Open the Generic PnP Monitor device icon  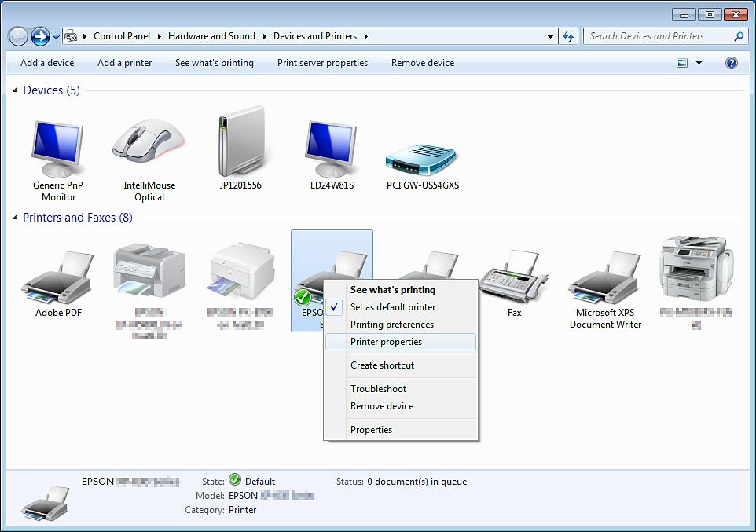58,149
